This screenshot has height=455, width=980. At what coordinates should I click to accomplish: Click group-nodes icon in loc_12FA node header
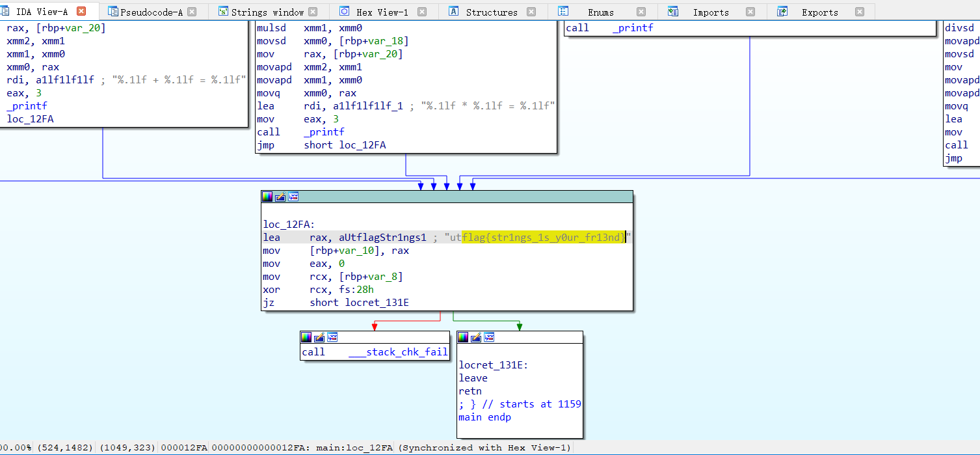pyautogui.click(x=293, y=197)
